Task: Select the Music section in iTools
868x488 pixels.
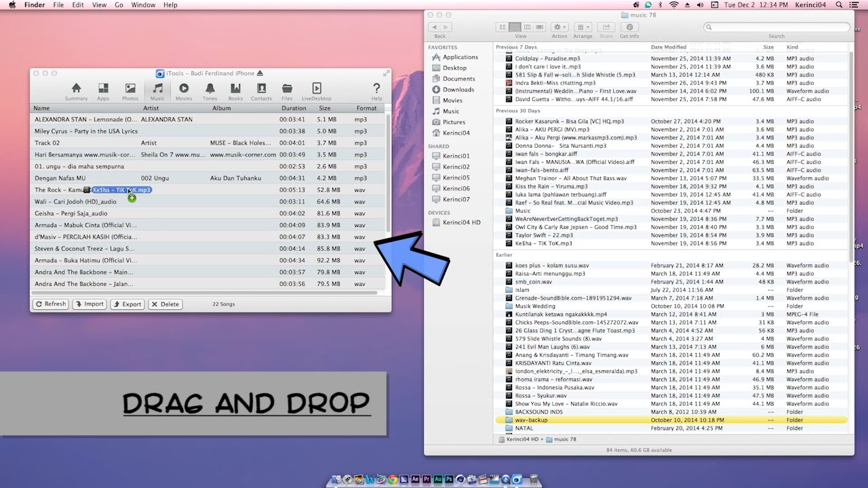Action: coord(157,91)
